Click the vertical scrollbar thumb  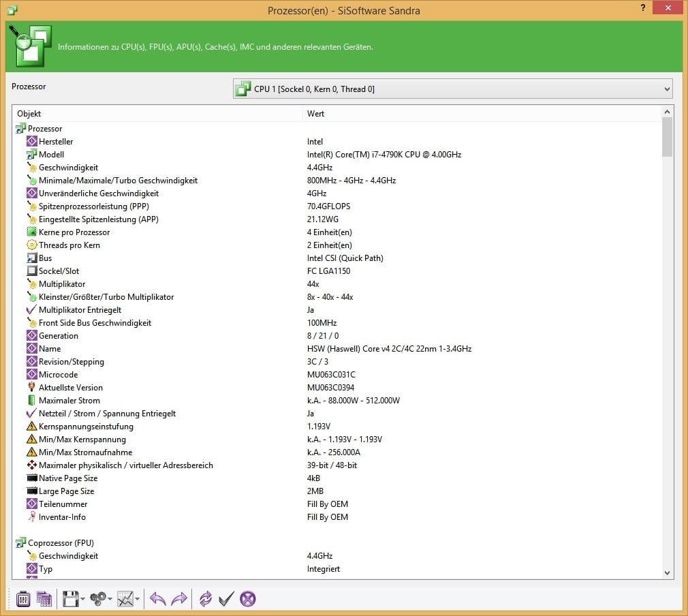667,137
